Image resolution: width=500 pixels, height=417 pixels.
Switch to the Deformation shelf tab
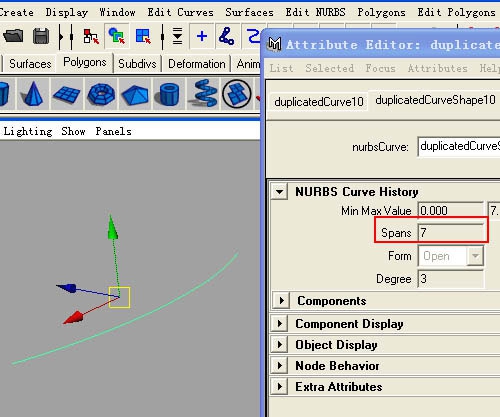click(x=196, y=64)
